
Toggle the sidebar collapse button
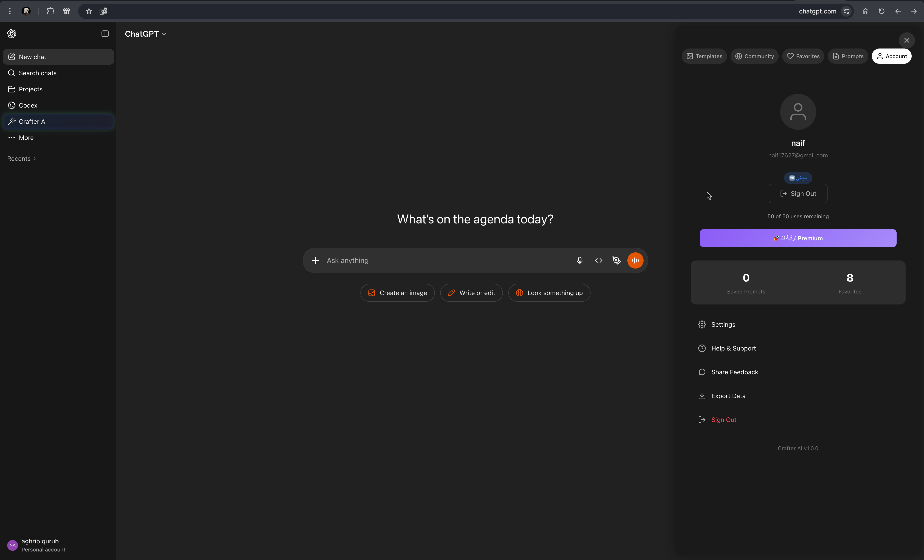(x=105, y=34)
